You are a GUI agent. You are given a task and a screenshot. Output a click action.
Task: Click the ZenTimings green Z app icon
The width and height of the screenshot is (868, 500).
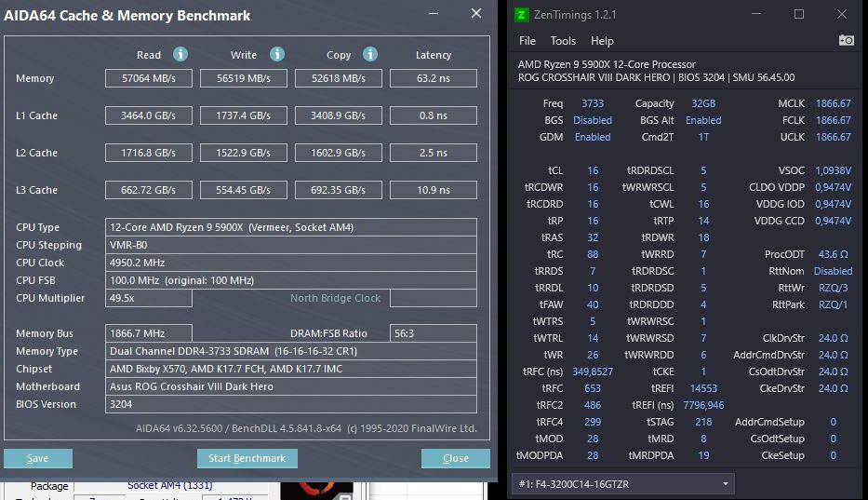point(521,14)
